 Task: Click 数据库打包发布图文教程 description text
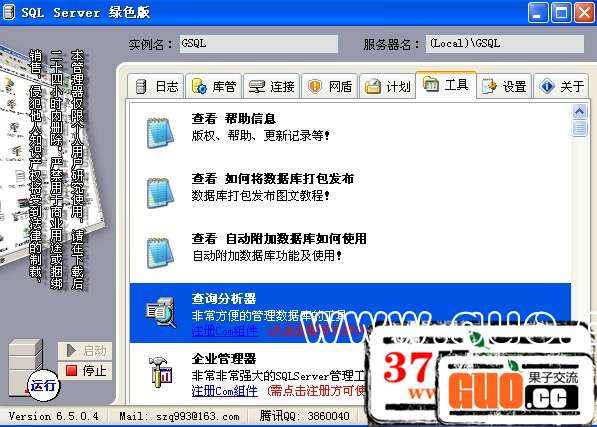tap(260, 196)
